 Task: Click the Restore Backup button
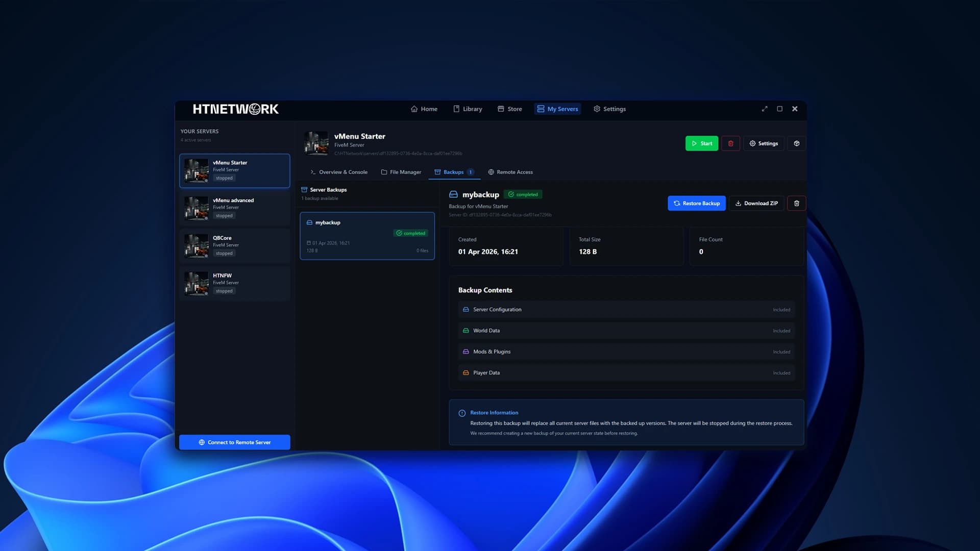coord(696,203)
